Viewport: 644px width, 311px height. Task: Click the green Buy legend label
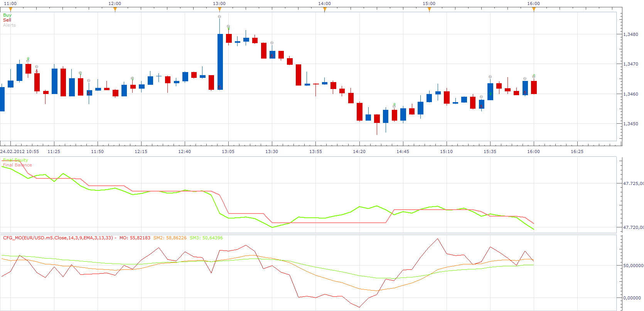coord(7,15)
